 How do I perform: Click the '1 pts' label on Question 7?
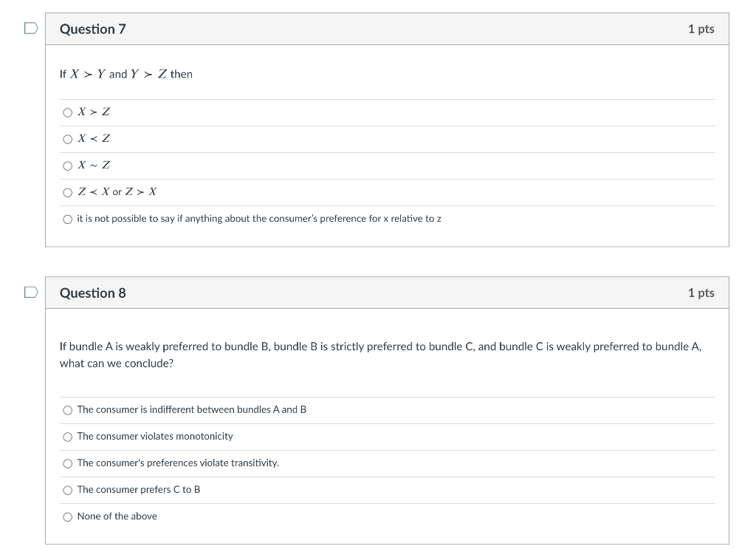coord(701,29)
